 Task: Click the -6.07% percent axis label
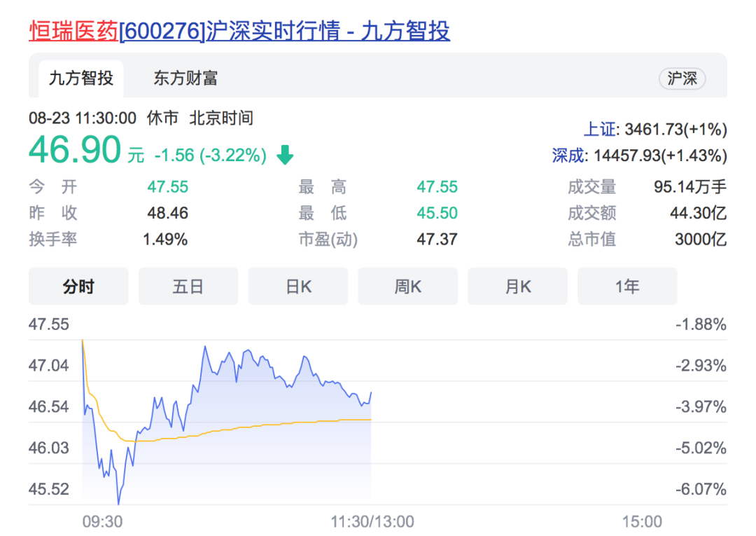(701, 489)
